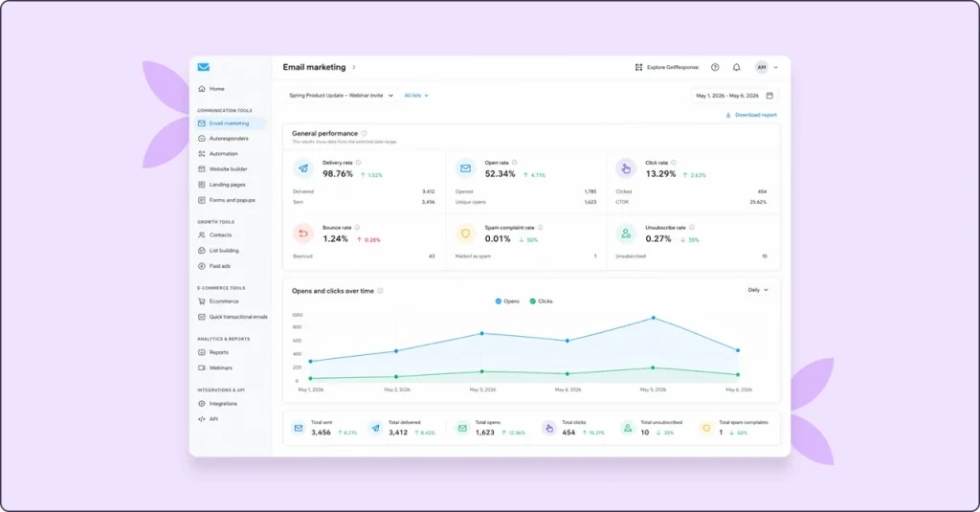Open the All lists dropdown
The height and width of the screenshot is (512, 980).
tap(416, 96)
